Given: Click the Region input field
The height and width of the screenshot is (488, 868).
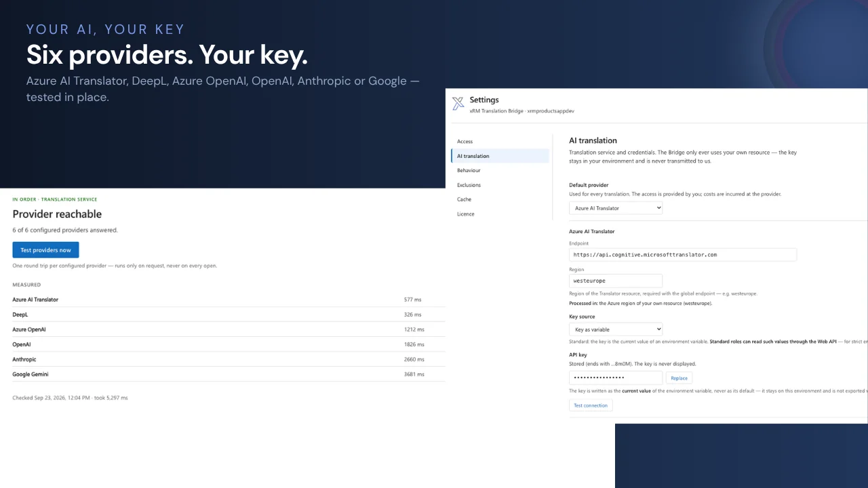Looking at the screenshot, I should pos(616,281).
